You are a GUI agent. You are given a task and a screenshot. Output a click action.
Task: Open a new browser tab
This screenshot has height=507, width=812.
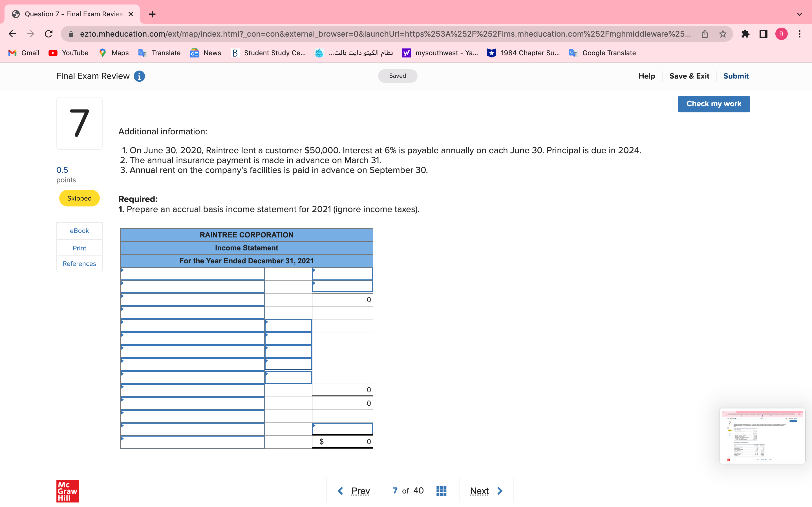pos(152,14)
